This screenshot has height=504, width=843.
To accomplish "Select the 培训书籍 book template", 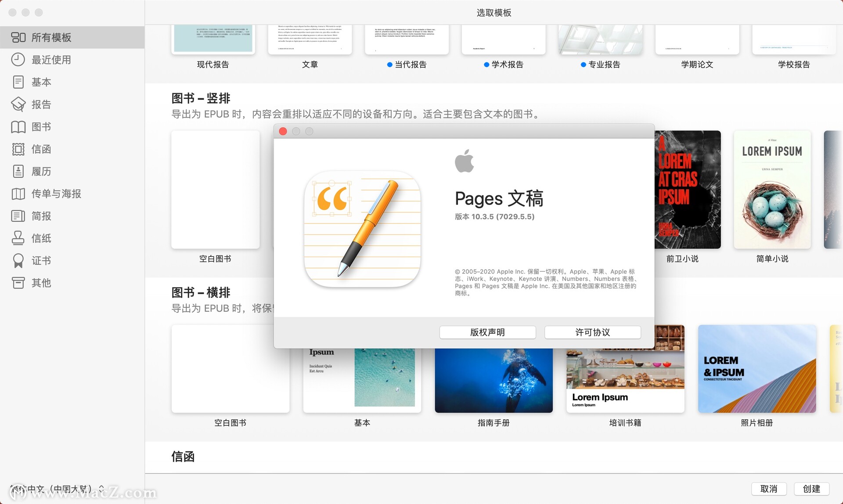I will (625, 369).
